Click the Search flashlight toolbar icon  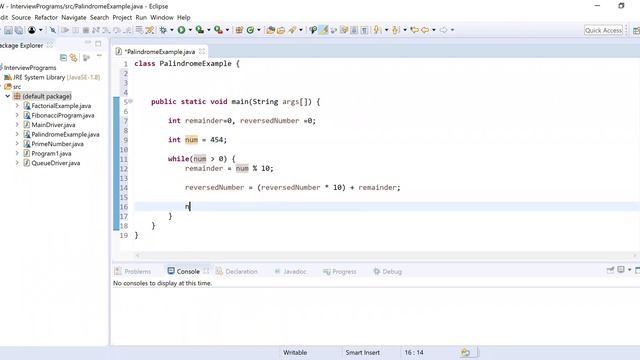tap(292, 30)
